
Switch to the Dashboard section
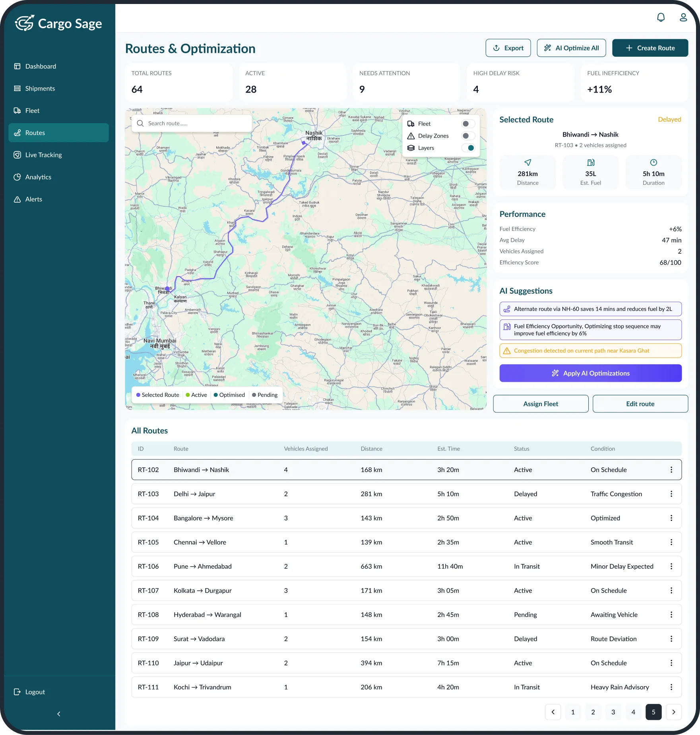pyautogui.click(x=41, y=66)
